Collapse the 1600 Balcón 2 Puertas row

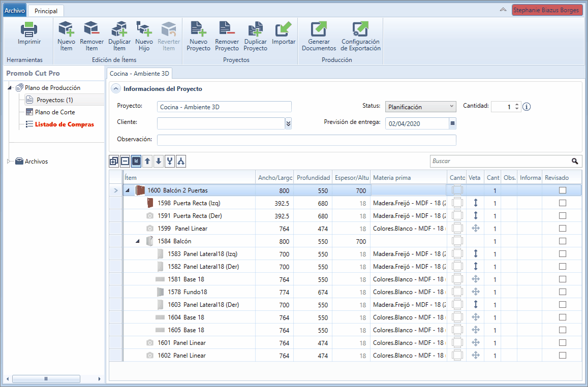(128, 190)
